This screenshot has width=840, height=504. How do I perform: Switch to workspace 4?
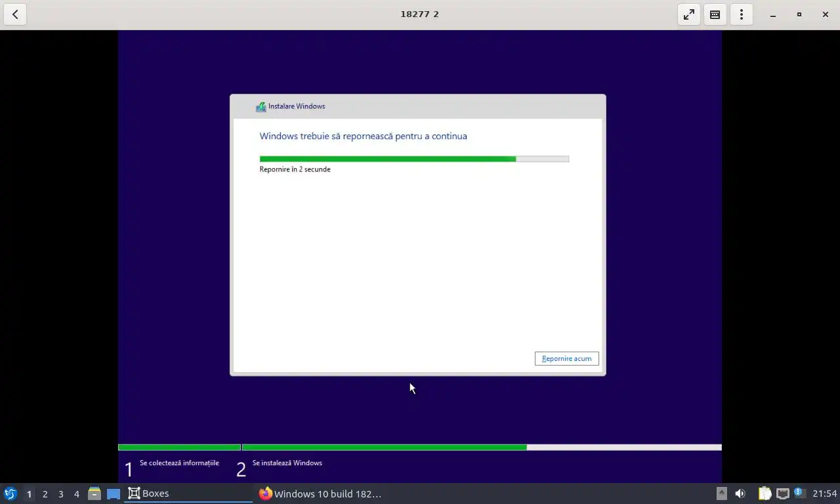point(76,493)
